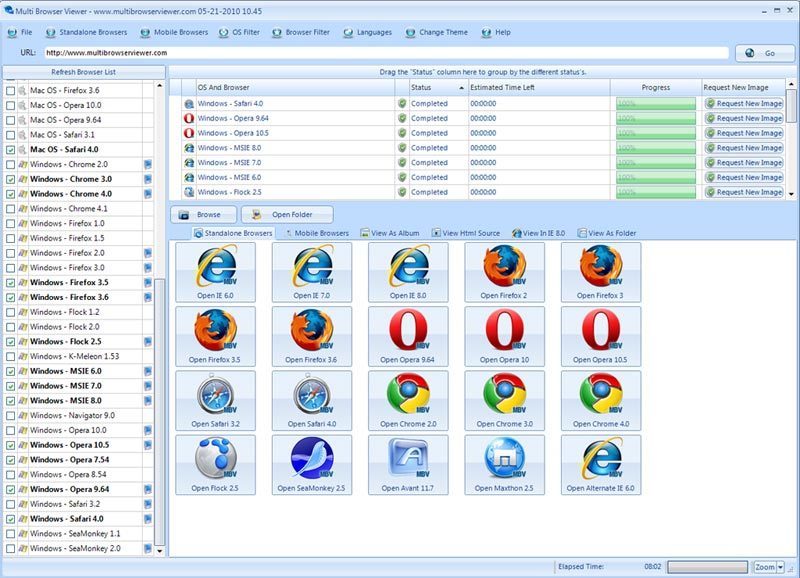
Task: Uncheck the Mac OS - Safari 4.0 checkbox
Action: [10, 150]
